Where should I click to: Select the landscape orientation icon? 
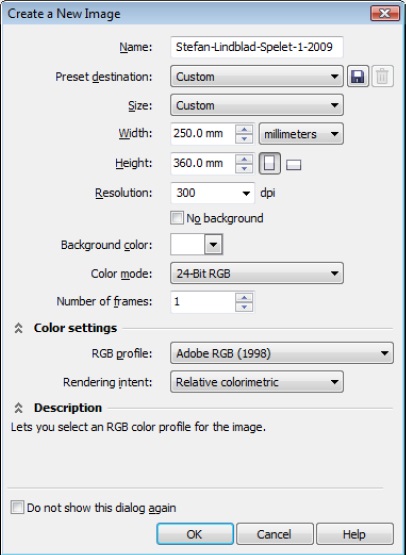[x=293, y=165]
